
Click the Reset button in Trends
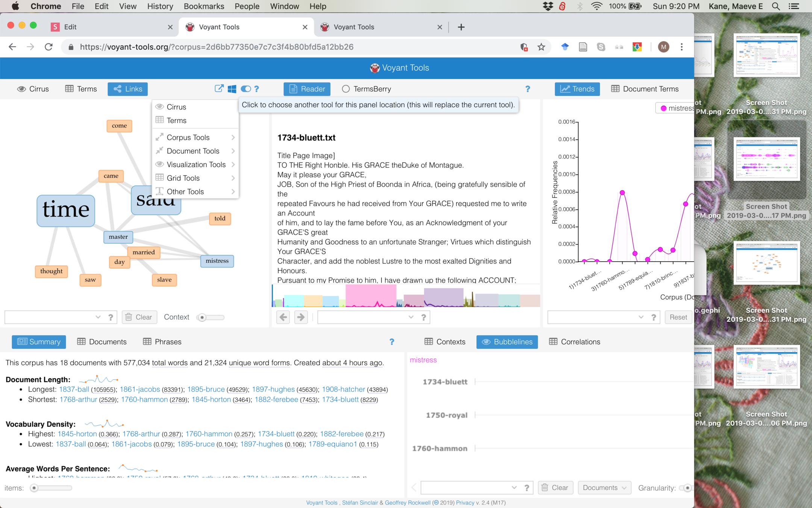point(678,317)
